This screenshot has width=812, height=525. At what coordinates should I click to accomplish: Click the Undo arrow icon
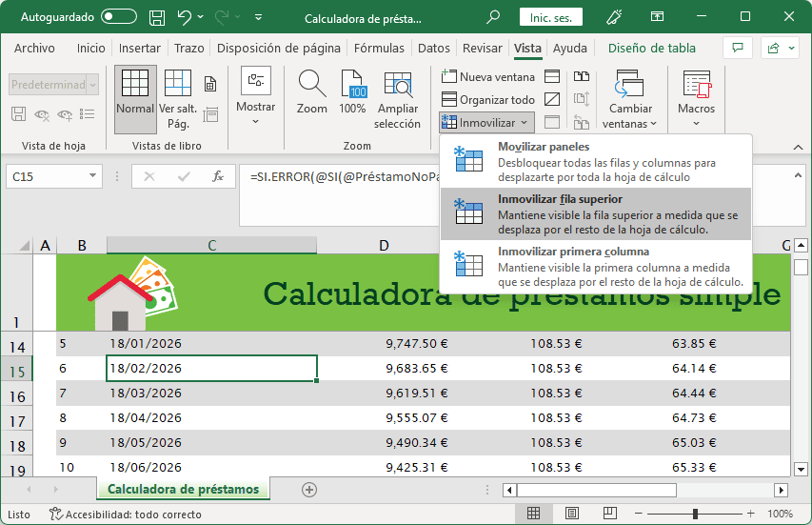pos(185,17)
